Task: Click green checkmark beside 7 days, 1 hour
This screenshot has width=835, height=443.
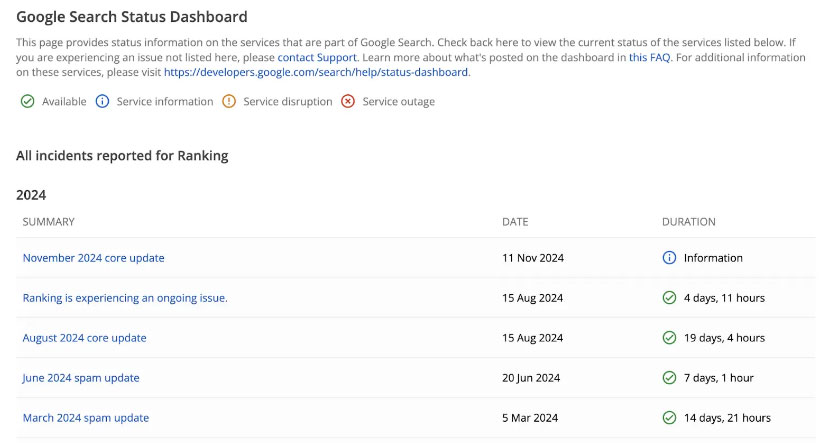Action: pyautogui.click(x=669, y=378)
